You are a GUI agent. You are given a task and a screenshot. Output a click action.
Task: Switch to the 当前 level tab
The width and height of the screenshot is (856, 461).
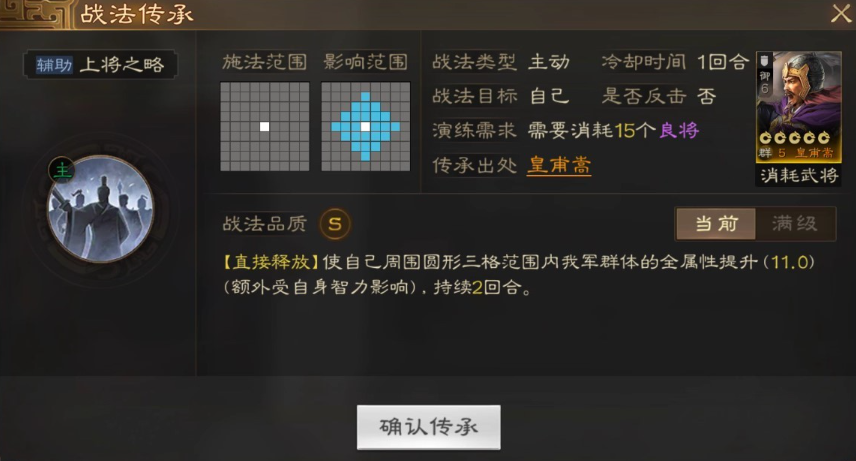(716, 223)
